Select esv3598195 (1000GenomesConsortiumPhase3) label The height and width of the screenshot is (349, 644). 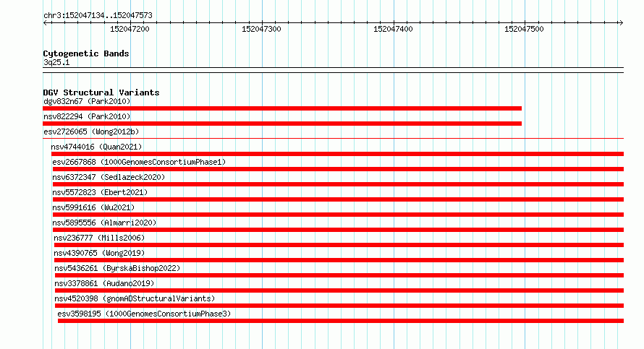[144, 314]
